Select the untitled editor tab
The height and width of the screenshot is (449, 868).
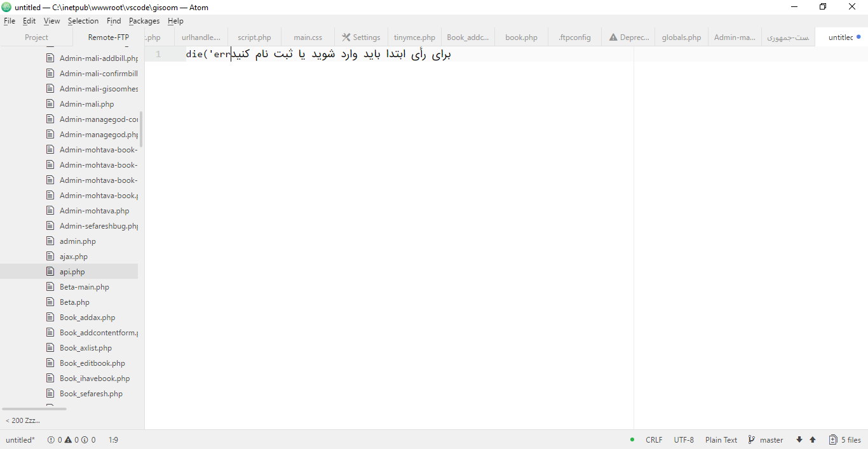tap(841, 37)
